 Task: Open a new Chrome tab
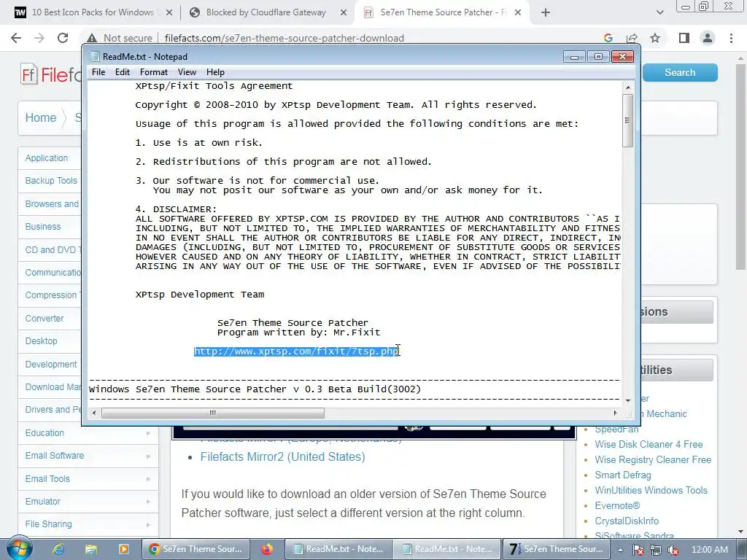coord(546,13)
